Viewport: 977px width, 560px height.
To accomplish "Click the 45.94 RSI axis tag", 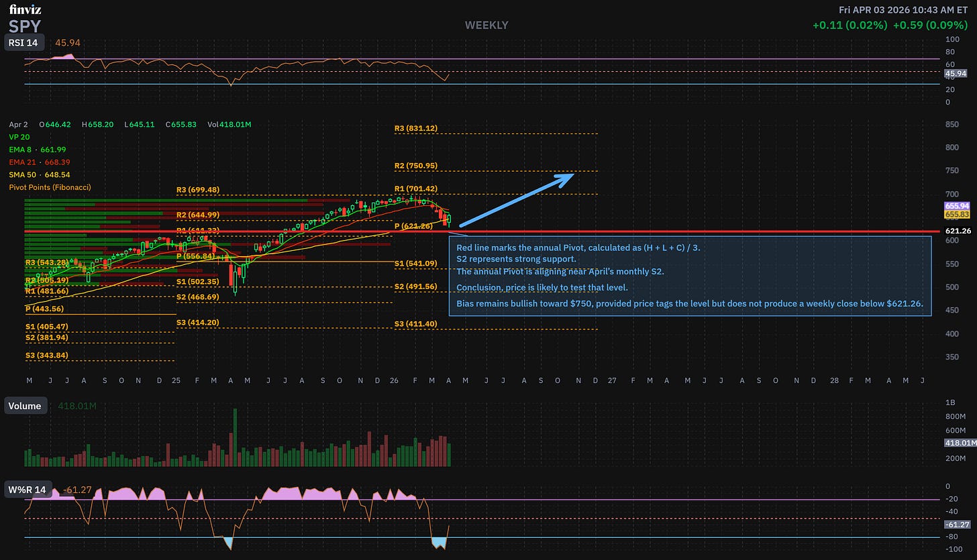I will 955,73.
